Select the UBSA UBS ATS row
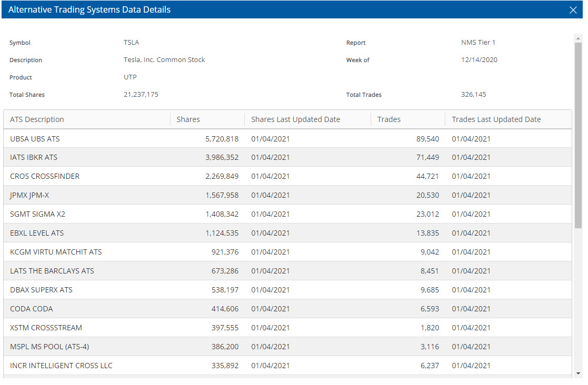This screenshot has width=588, height=385. pyautogui.click(x=287, y=138)
